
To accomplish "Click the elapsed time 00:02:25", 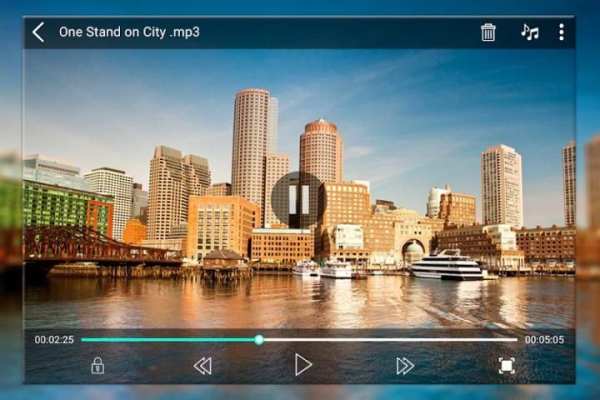I will pos(54,340).
